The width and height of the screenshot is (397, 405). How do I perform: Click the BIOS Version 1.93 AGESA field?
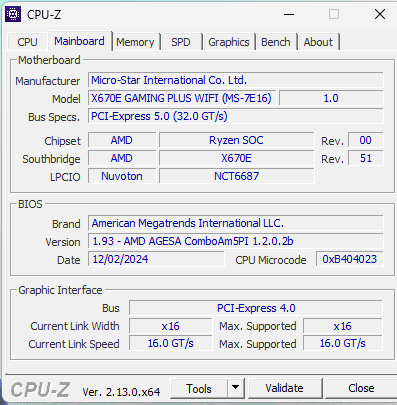235,241
